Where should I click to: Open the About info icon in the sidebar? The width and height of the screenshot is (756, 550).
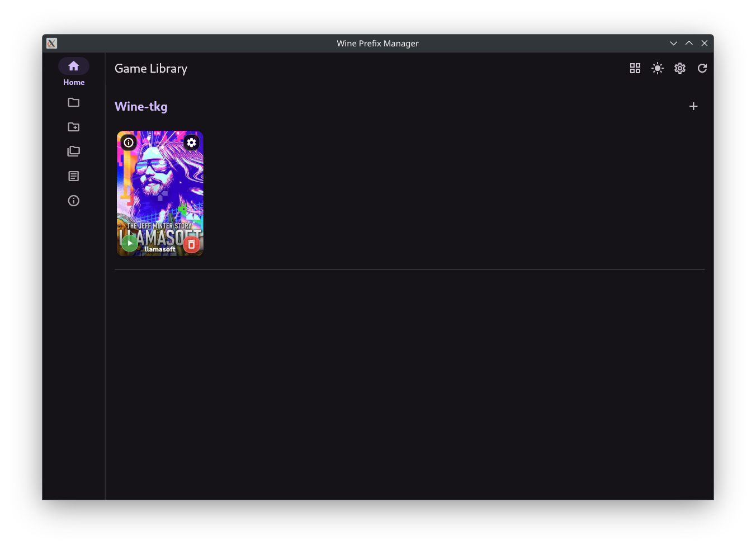[x=74, y=201]
